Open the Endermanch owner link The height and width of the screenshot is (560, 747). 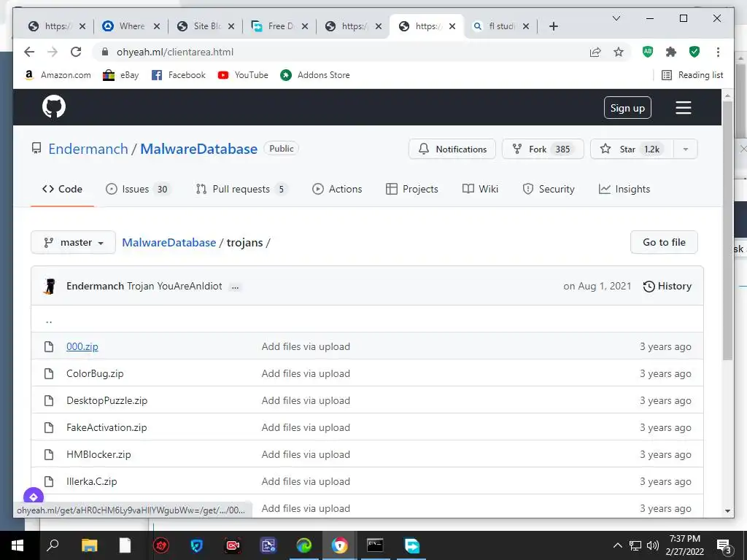coord(88,149)
